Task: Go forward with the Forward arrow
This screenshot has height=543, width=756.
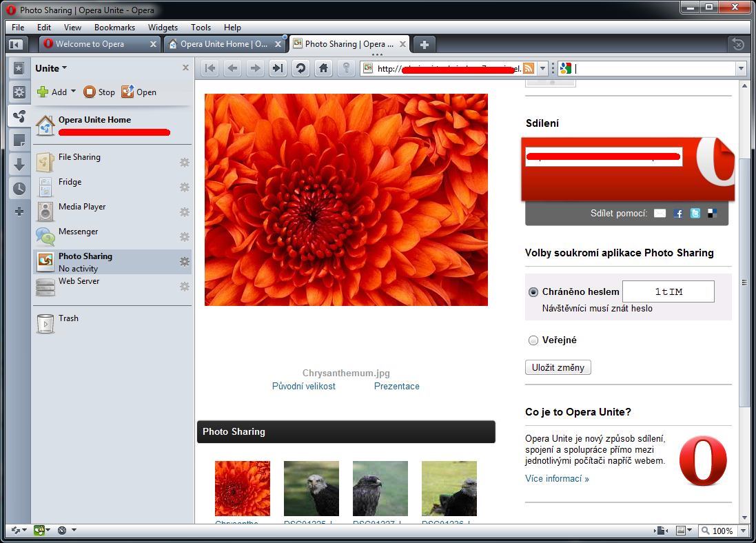Action: point(255,68)
